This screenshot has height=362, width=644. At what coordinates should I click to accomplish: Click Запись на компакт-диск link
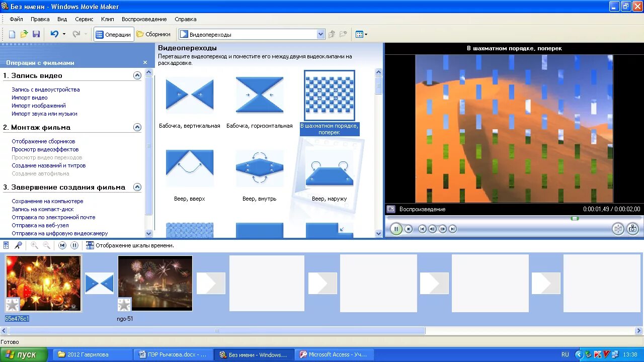(43, 209)
